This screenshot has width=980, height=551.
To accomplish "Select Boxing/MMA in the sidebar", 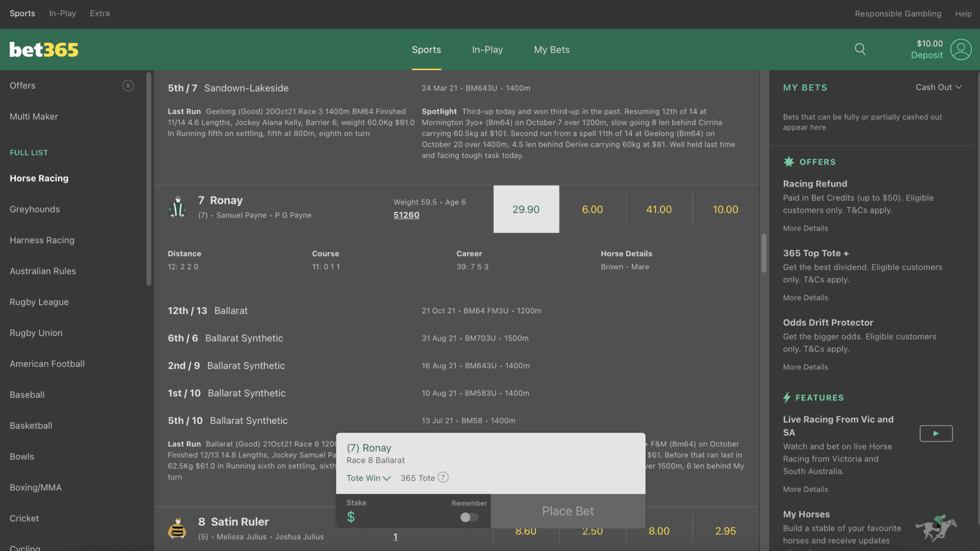I will point(35,488).
